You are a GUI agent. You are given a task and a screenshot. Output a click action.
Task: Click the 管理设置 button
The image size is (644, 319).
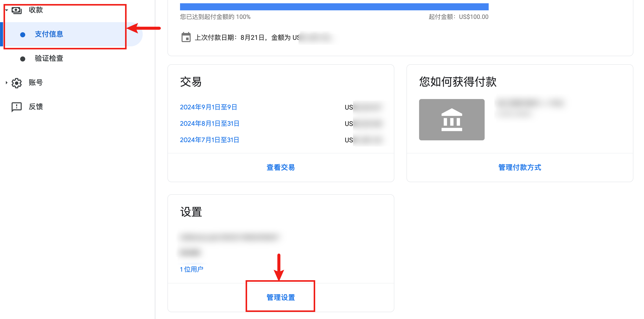281,297
